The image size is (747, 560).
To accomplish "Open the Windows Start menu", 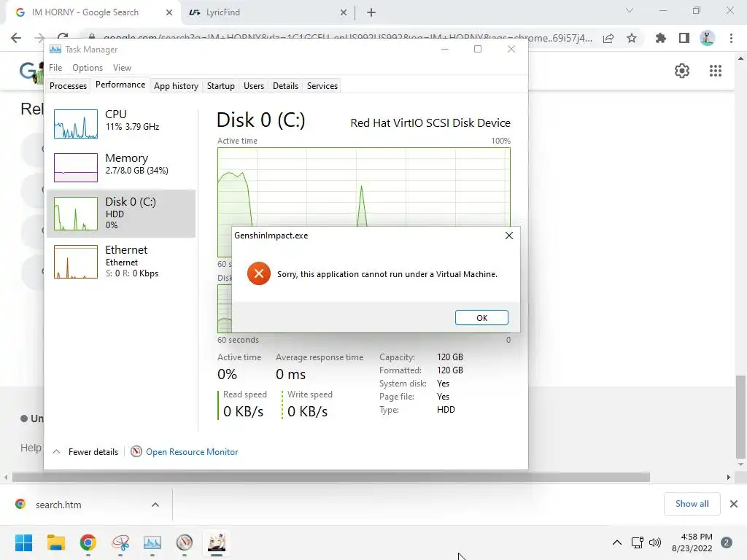I will [23, 542].
